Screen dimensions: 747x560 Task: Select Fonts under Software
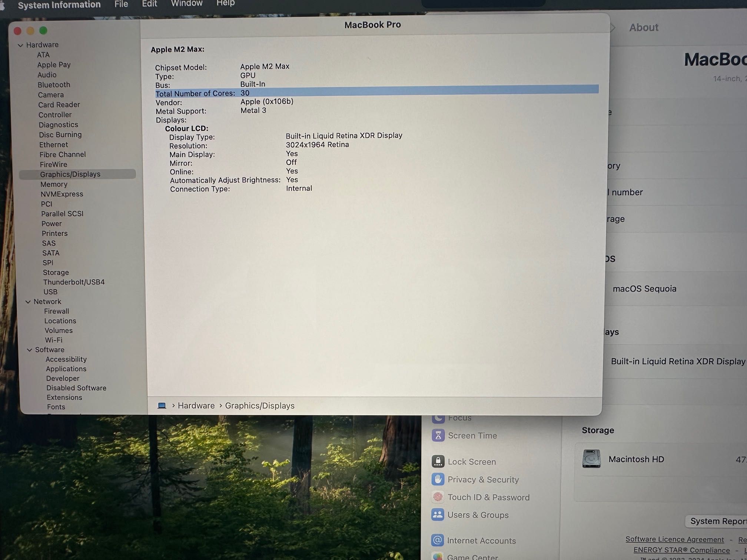point(56,407)
